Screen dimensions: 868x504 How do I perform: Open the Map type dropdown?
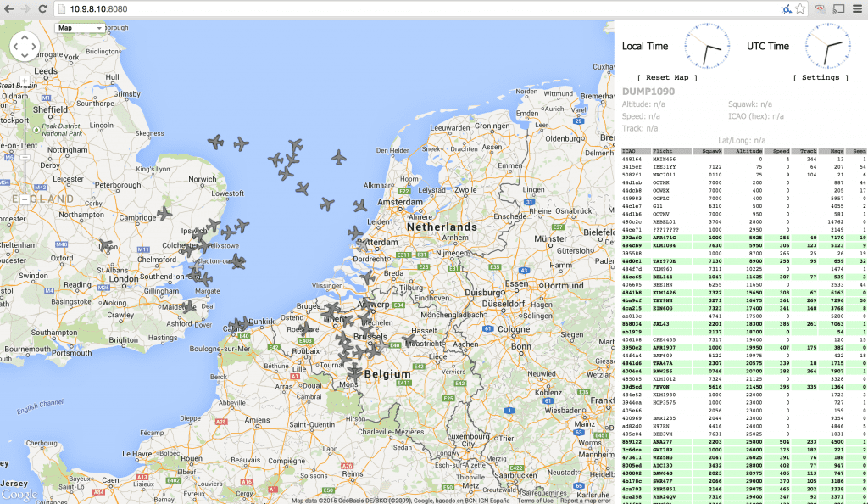[81, 28]
